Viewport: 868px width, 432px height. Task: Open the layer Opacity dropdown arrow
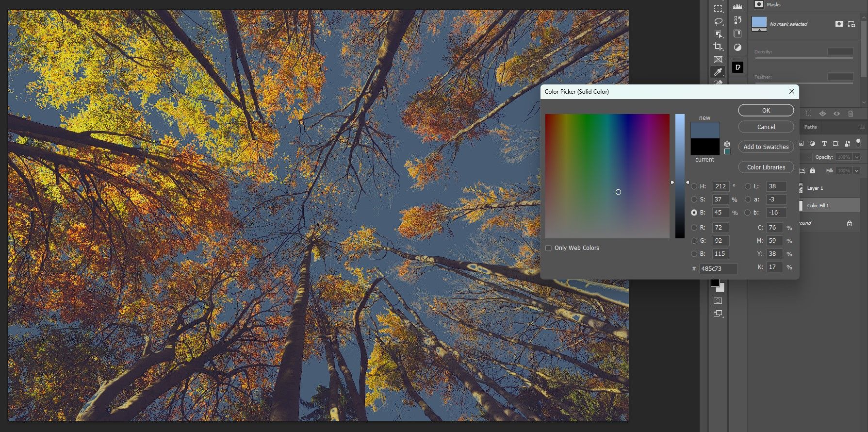(x=856, y=157)
